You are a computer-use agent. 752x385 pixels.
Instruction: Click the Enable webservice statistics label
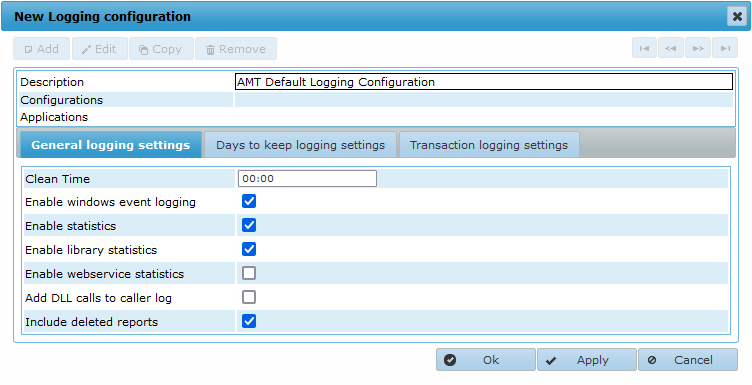pos(105,274)
